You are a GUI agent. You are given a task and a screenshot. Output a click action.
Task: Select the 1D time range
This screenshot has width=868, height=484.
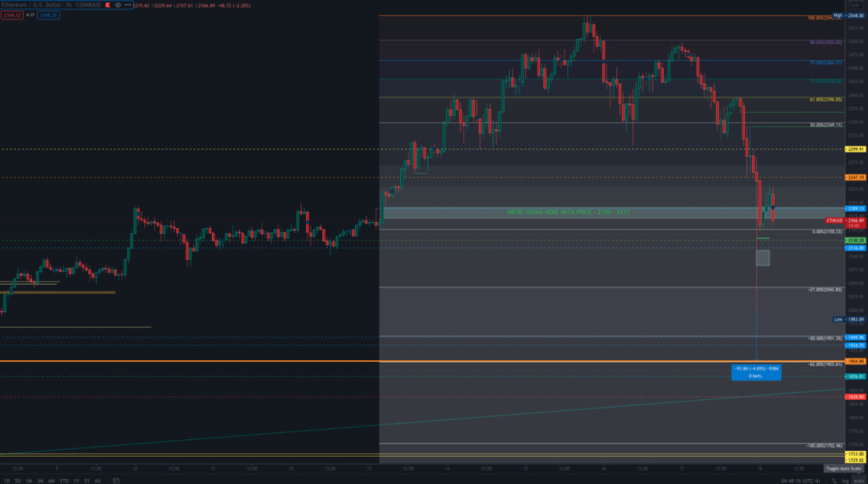point(7,480)
